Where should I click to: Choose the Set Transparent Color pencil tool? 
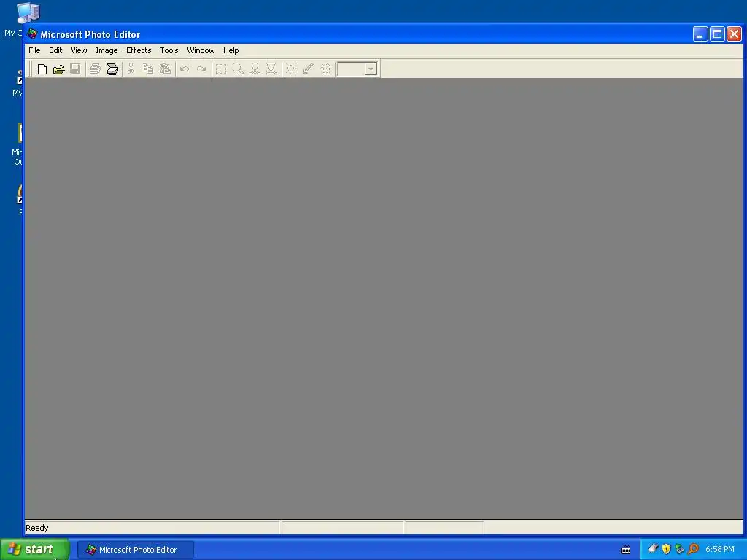pos(308,69)
